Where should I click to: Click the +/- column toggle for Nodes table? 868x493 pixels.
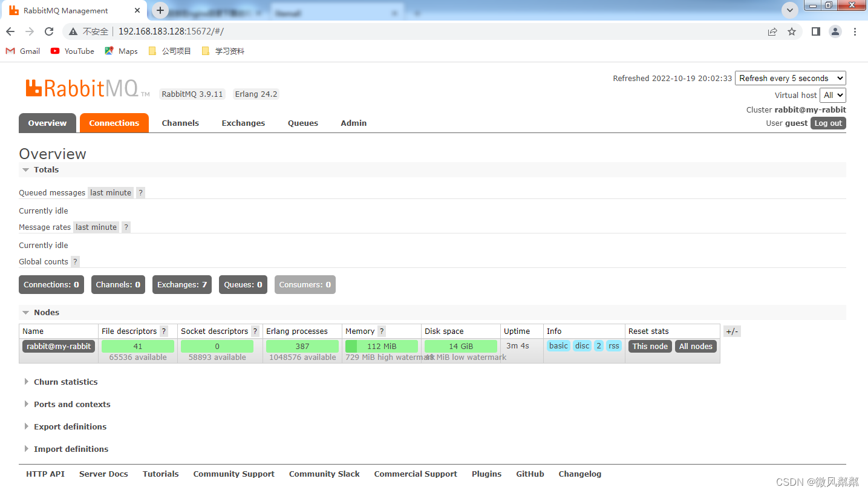[731, 331]
